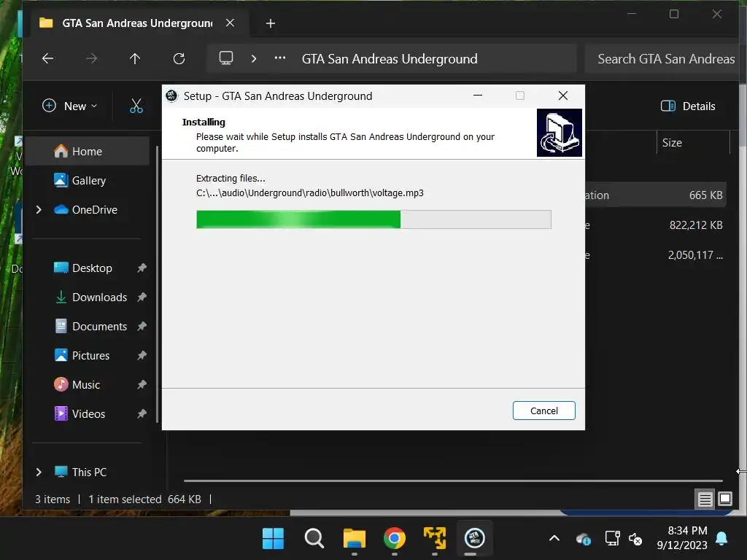The height and width of the screenshot is (560, 747).
Task: Unpin Videos using its pin icon
Action: pos(142,414)
